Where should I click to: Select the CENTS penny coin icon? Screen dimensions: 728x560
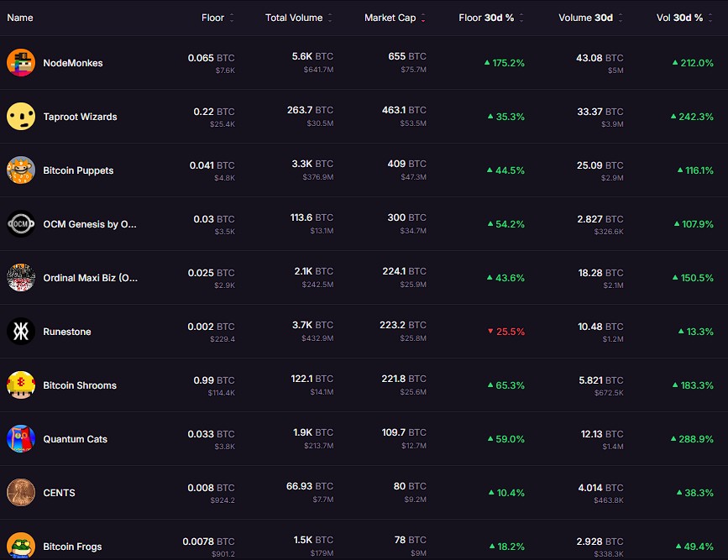click(x=21, y=492)
